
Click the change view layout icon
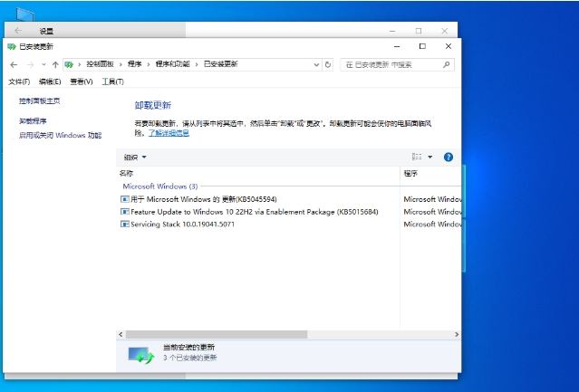(417, 157)
